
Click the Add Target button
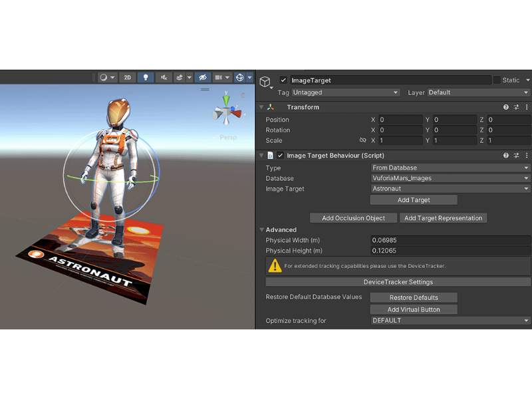(414, 200)
